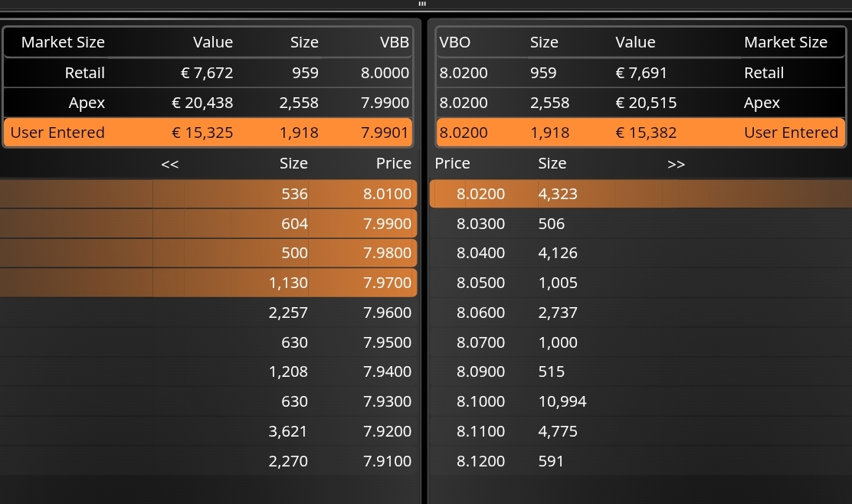Screen dimensions: 852x504
Task: Click the bid size 3,621 at 7.9200
Action: tap(288, 431)
